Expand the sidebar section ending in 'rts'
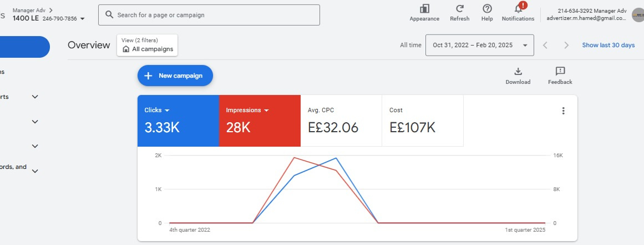 35,97
